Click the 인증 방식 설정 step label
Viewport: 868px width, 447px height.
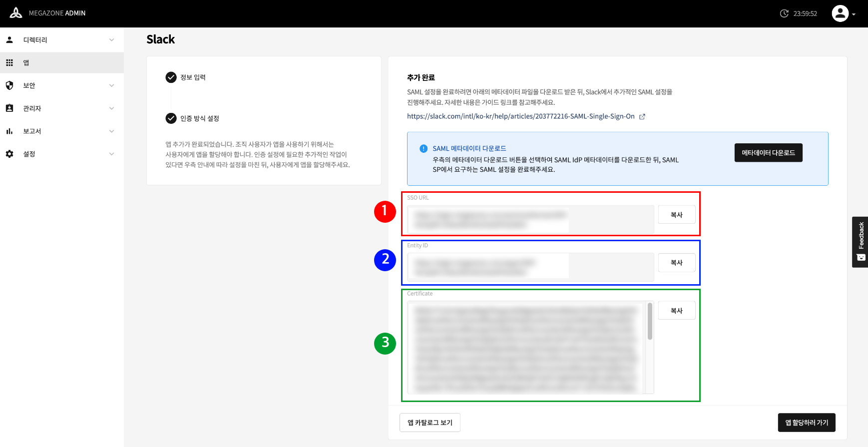point(200,118)
